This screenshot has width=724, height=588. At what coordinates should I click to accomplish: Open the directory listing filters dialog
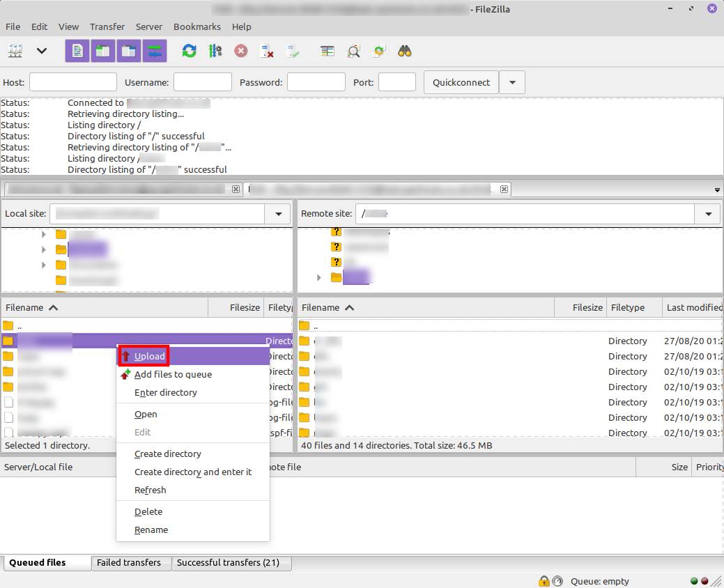[x=328, y=51]
